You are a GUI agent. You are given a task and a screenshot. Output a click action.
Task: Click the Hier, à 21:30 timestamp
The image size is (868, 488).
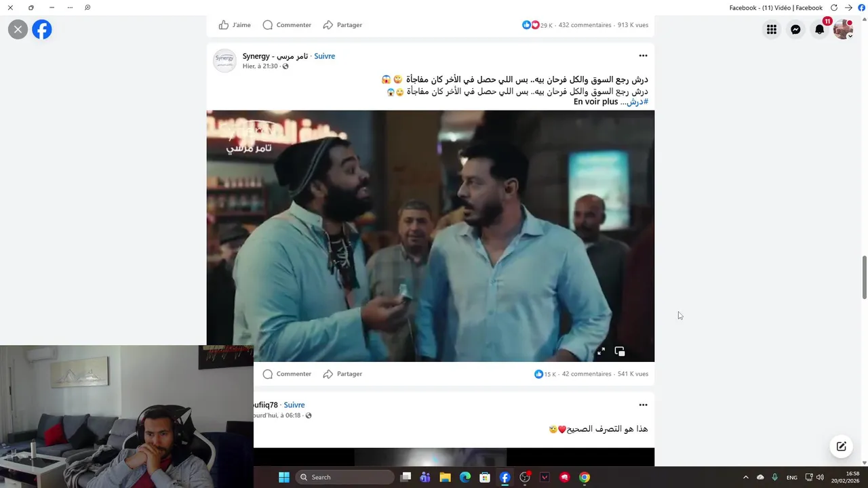coord(260,66)
